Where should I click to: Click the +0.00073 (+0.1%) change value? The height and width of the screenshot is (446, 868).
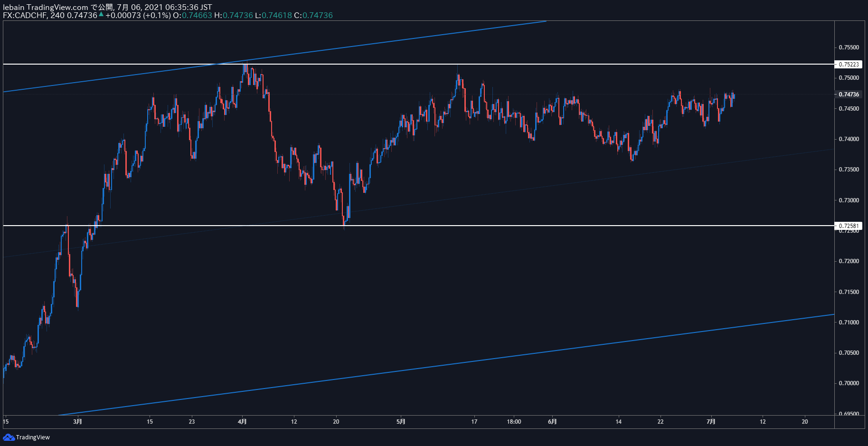pyautogui.click(x=138, y=15)
